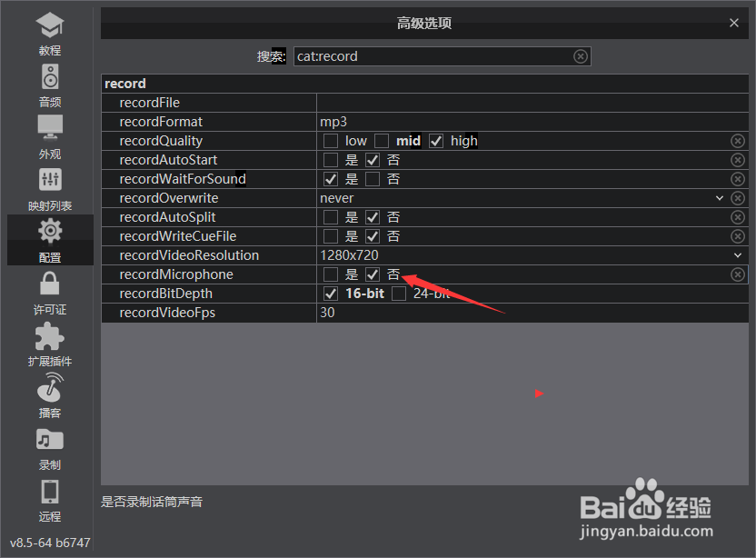Open the 音频 audio speaker settings
Screen dimensions: 756x558
[50, 85]
